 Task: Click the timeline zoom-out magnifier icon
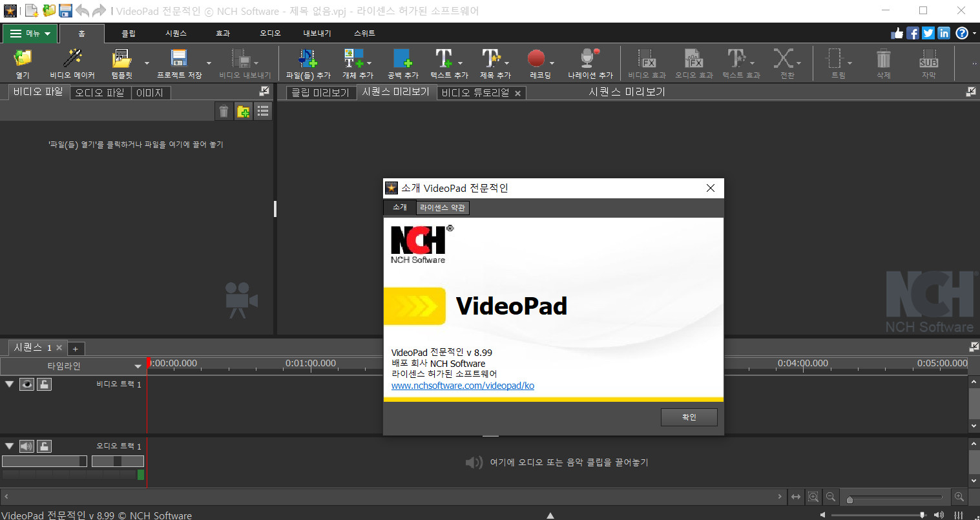pyautogui.click(x=831, y=497)
